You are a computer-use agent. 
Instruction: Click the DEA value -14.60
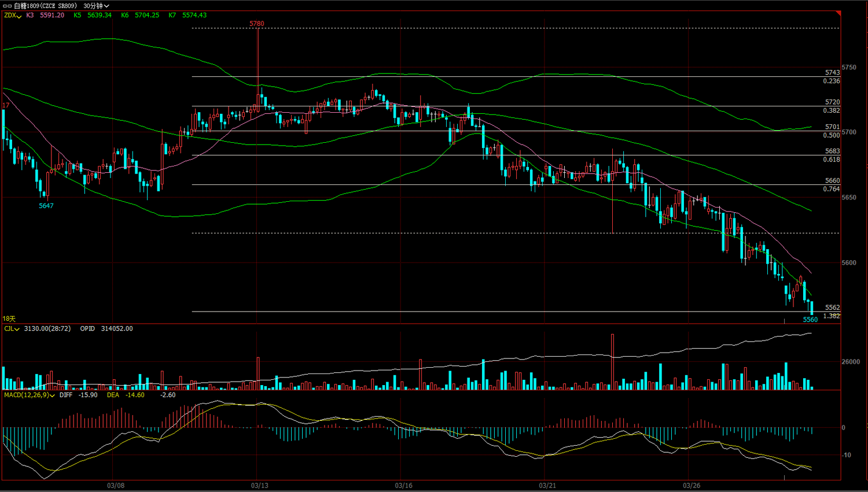point(135,395)
